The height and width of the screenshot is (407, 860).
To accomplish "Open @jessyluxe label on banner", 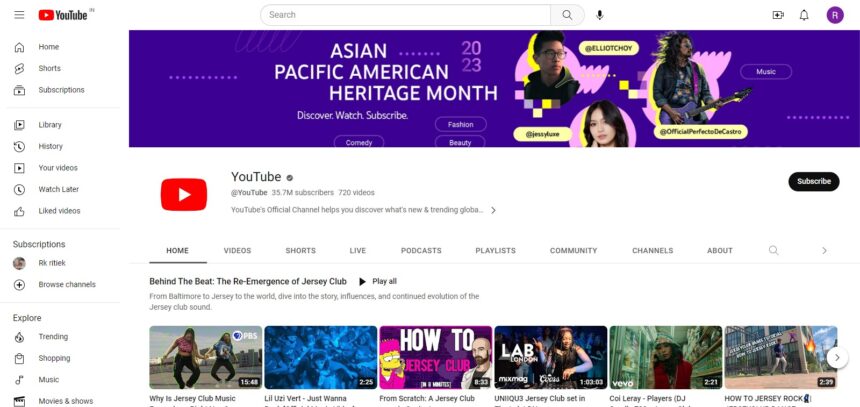I will click(x=542, y=133).
